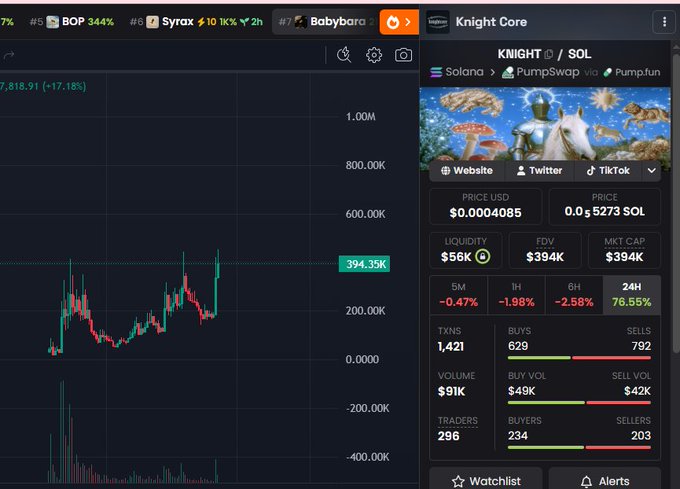Click the buyers versus sellers ratio bar
The width and height of the screenshot is (680, 489).
579,447
